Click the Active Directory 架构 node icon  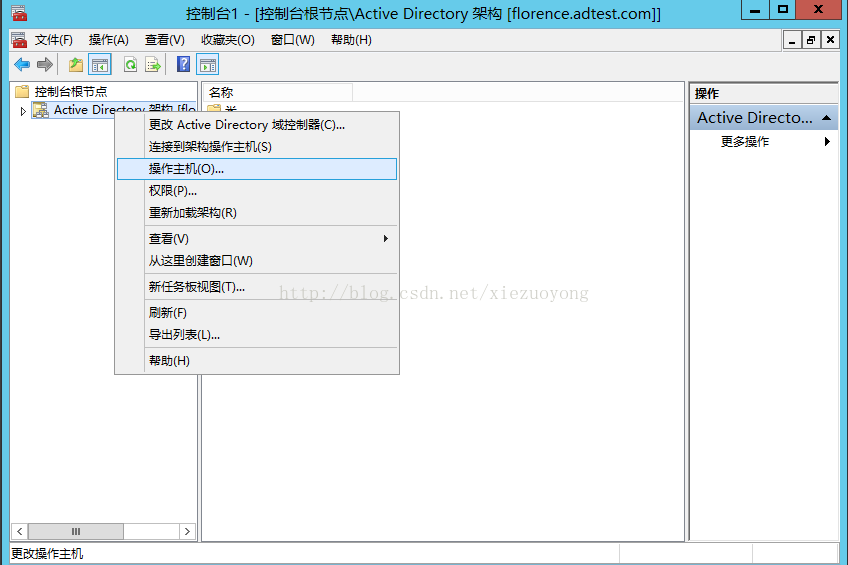[41, 110]
